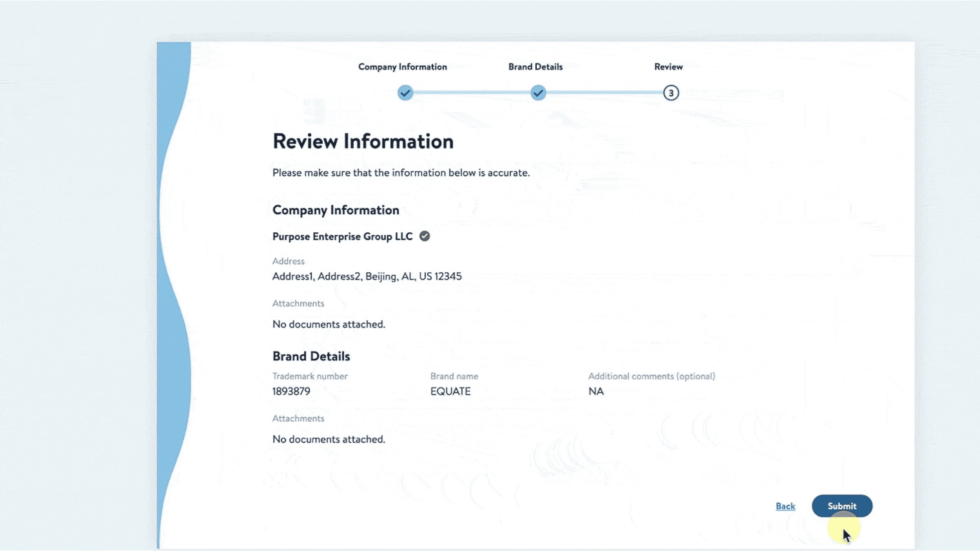Click progress line between Brand Details and Review
The image size is (980, 551).
click(x=604, y=92)
